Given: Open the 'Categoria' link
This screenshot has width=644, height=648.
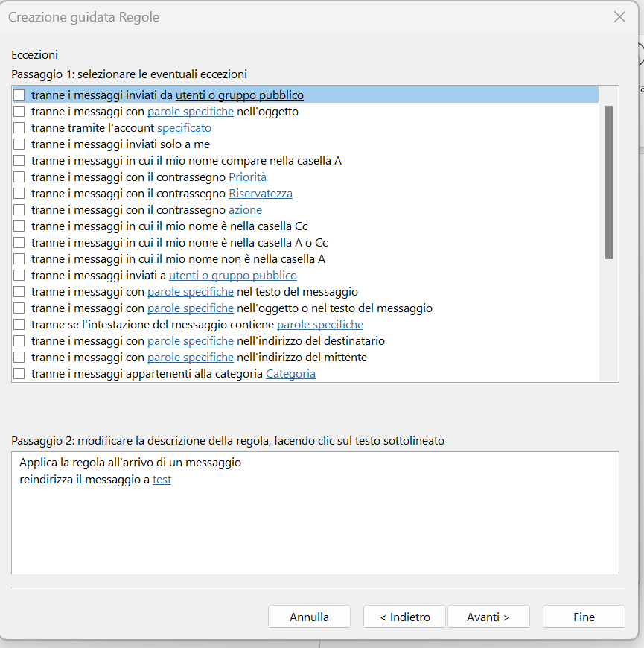Looking at the screenshot, I should [x=290, y=374].
